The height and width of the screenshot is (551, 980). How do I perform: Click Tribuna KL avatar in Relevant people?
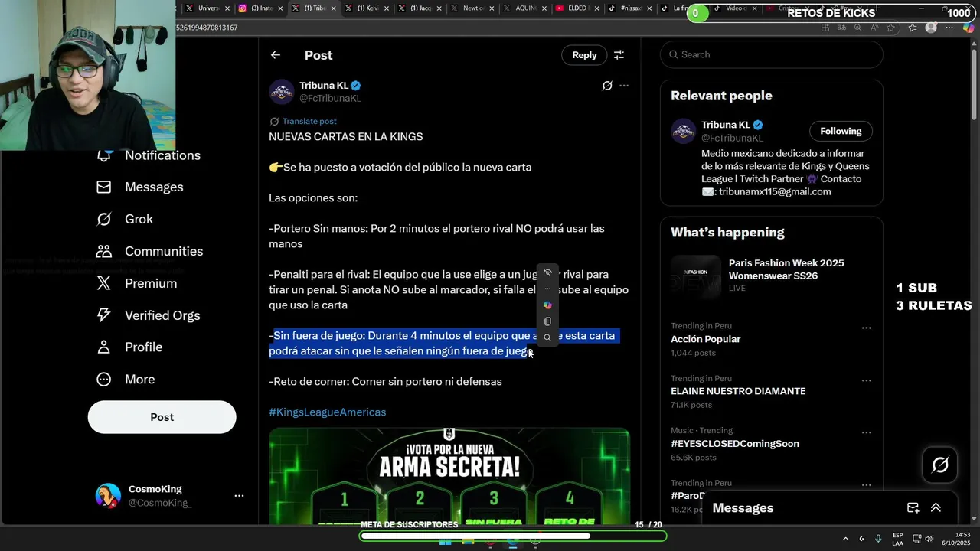click(x=683, y=131)
